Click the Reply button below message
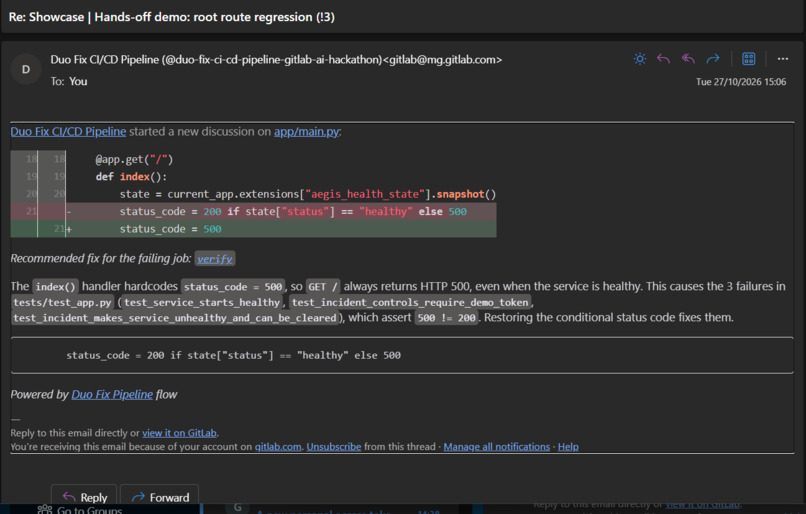The image size is (806, 514). coord(84,497)
